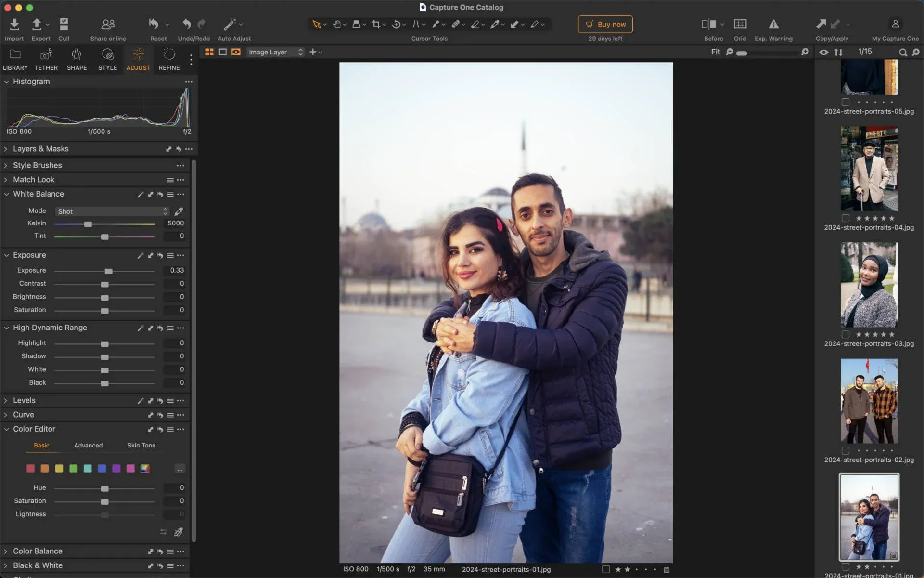Select the Draw Mask brush tool
This screenshot has height=578, width=924.
436,24
